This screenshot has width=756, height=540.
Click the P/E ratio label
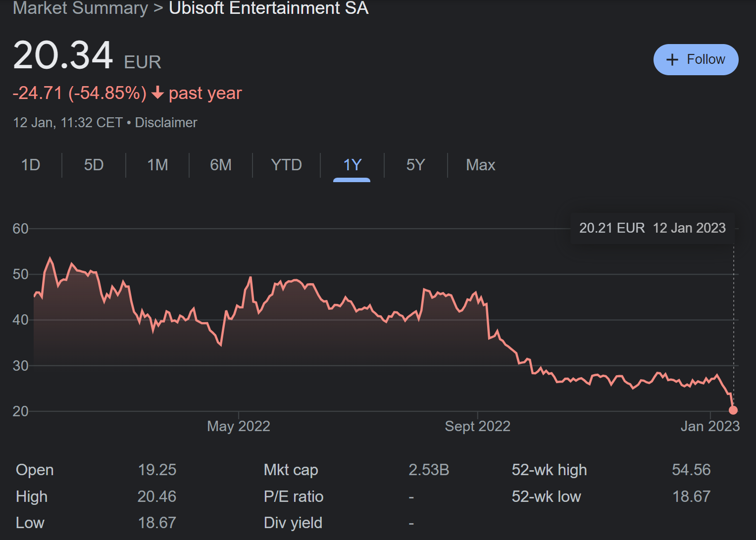(x=294, y=496)
